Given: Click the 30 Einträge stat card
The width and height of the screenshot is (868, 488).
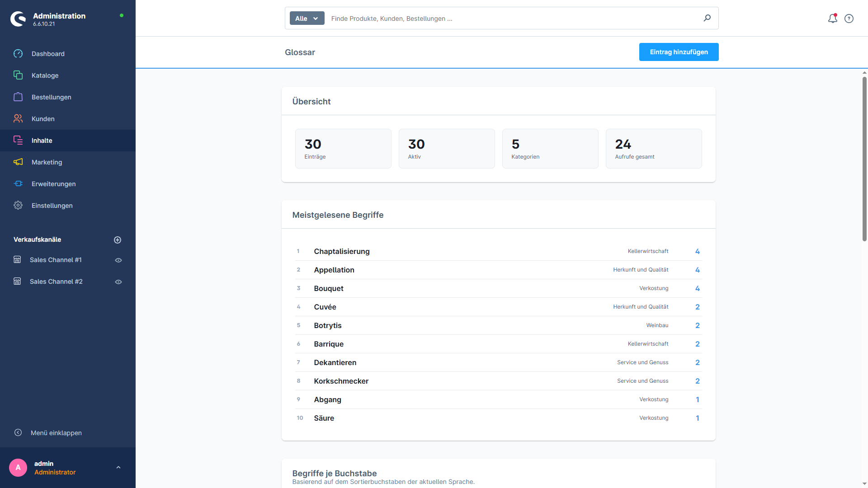Looking at the screenshot, I should tap(343, 149).
